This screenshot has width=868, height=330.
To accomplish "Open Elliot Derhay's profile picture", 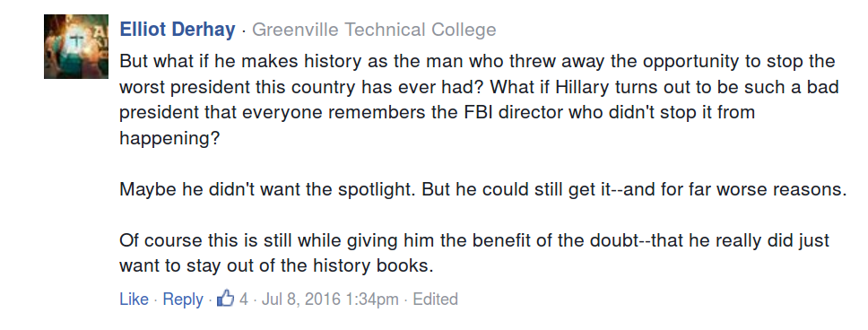I will tap(76, 47).
